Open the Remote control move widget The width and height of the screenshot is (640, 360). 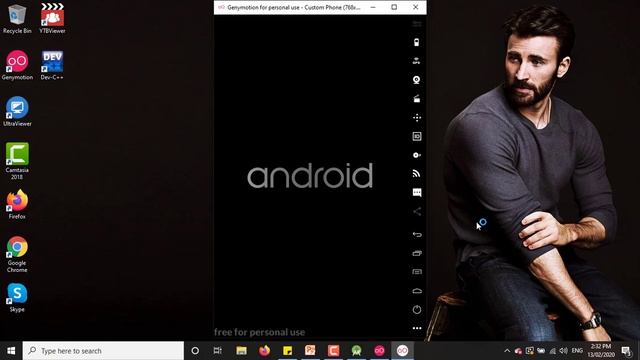[417, 118]
